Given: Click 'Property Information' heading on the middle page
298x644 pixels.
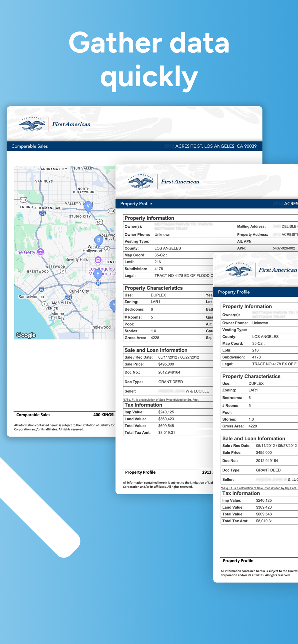Looking at the screenshot, I should point(149,218).
